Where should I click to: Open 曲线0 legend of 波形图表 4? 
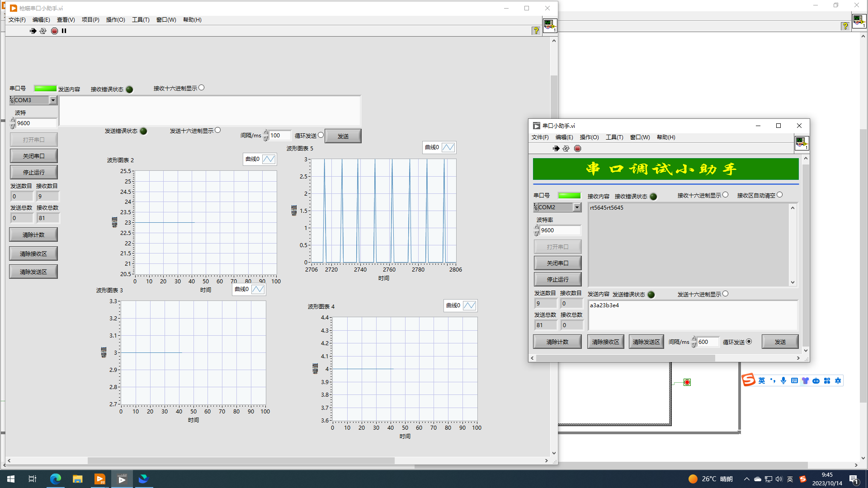tap(469, 305)
